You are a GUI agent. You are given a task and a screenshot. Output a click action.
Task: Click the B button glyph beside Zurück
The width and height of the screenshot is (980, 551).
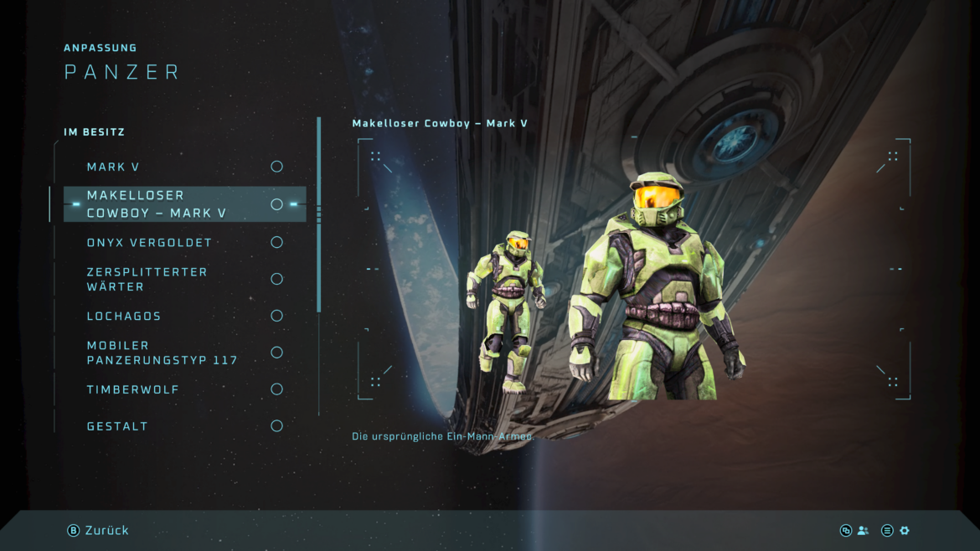tap(73, 530)
